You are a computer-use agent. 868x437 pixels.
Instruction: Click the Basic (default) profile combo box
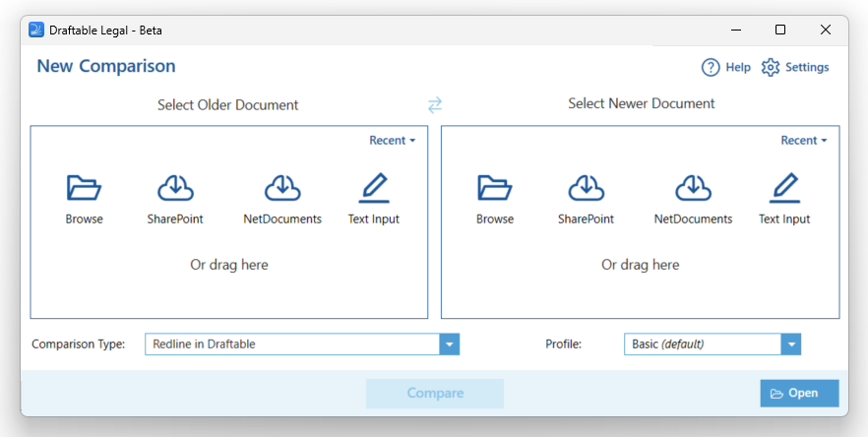click(713, 343)
